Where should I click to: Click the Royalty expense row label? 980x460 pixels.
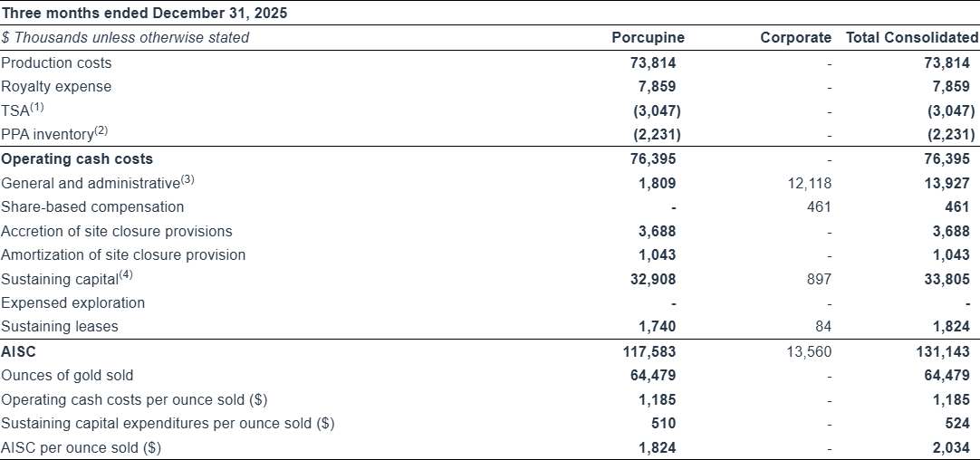point(56,87)
